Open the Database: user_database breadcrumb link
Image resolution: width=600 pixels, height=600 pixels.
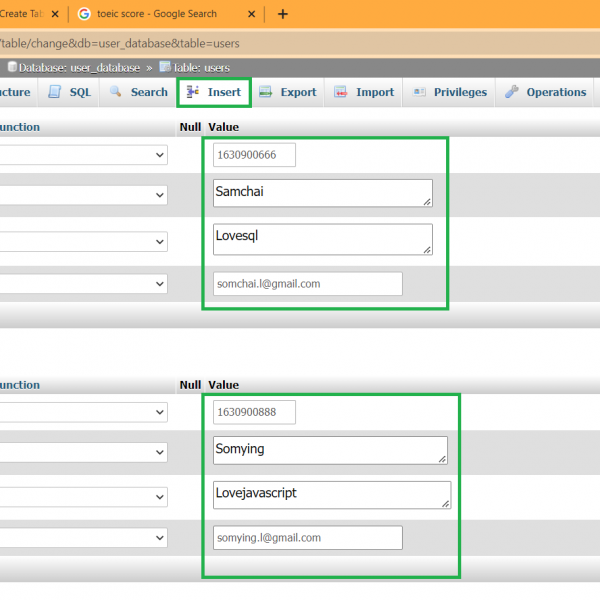[x=72, y=67]
